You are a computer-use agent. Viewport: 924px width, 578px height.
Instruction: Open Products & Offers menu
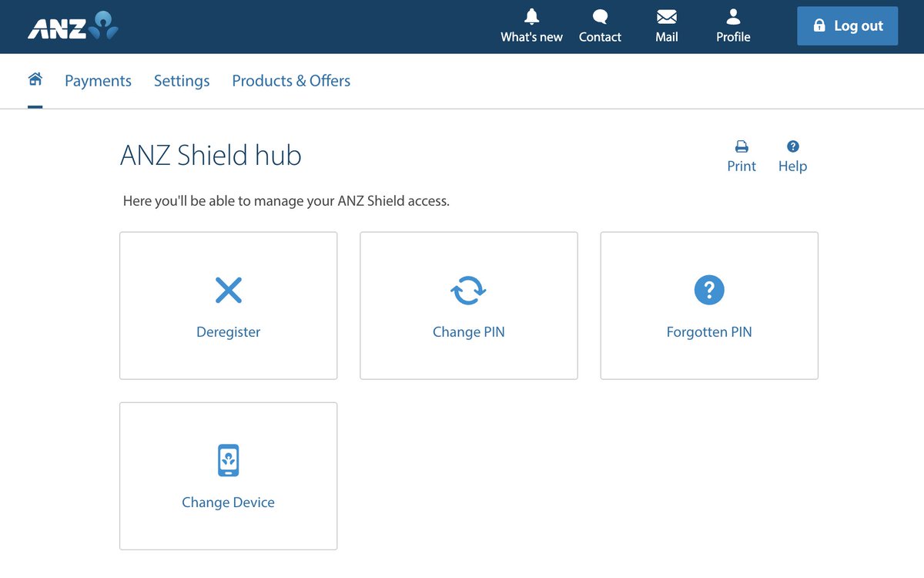291,81
